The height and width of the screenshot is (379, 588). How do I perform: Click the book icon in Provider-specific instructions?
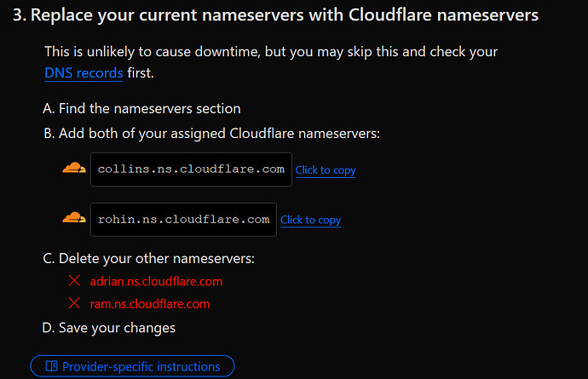pyautogui.click(x=51, y=366)
